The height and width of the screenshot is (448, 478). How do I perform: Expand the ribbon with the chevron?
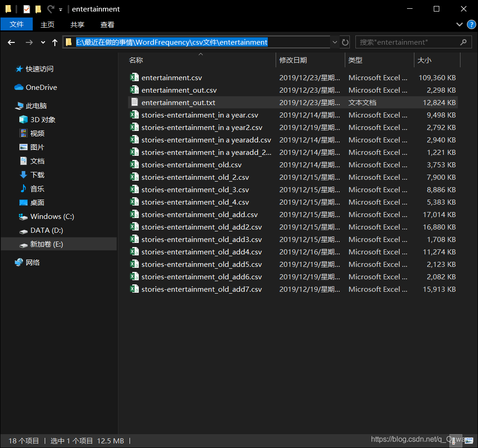pos(460,24)
